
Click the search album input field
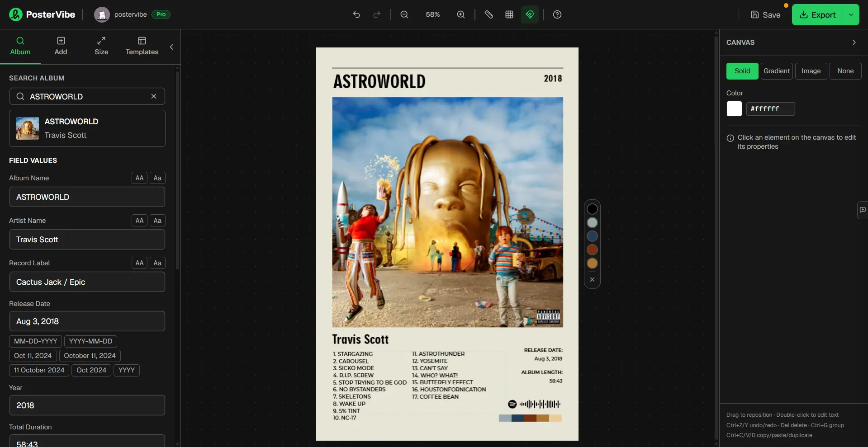87,96
